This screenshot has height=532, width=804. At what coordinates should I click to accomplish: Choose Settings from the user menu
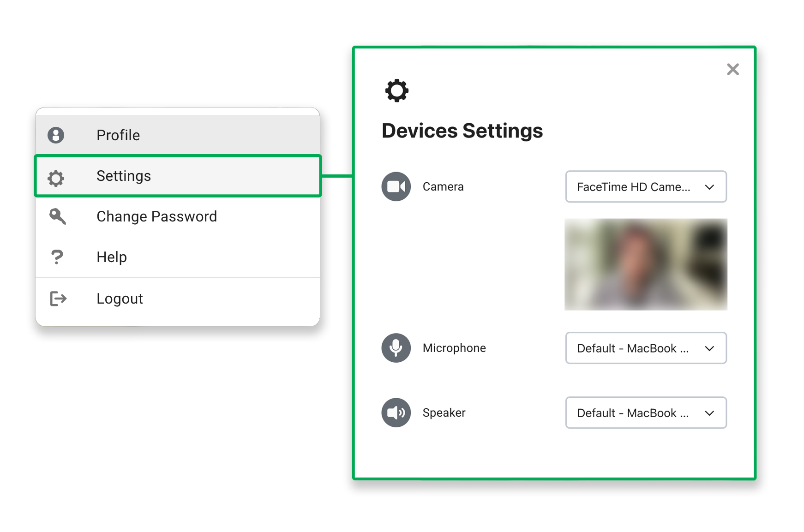[124, 176]
